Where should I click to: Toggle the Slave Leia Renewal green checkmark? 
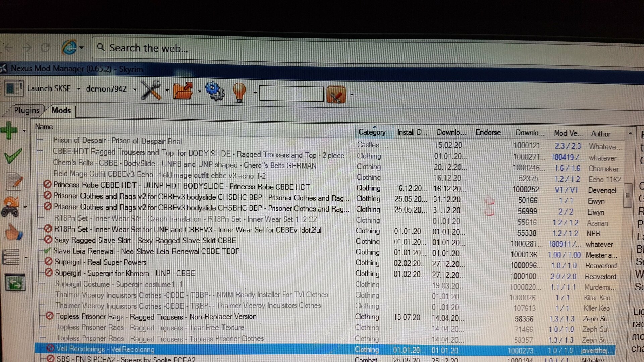pos(48,250)
